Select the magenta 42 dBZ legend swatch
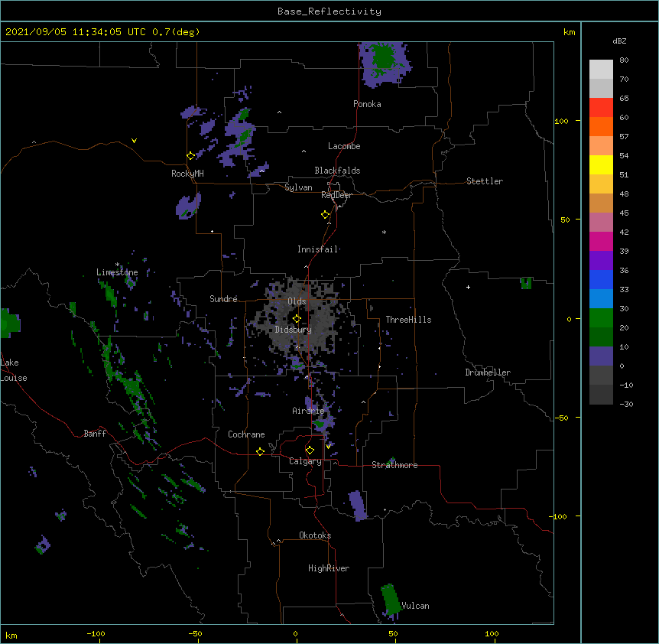 coord(601,241)
